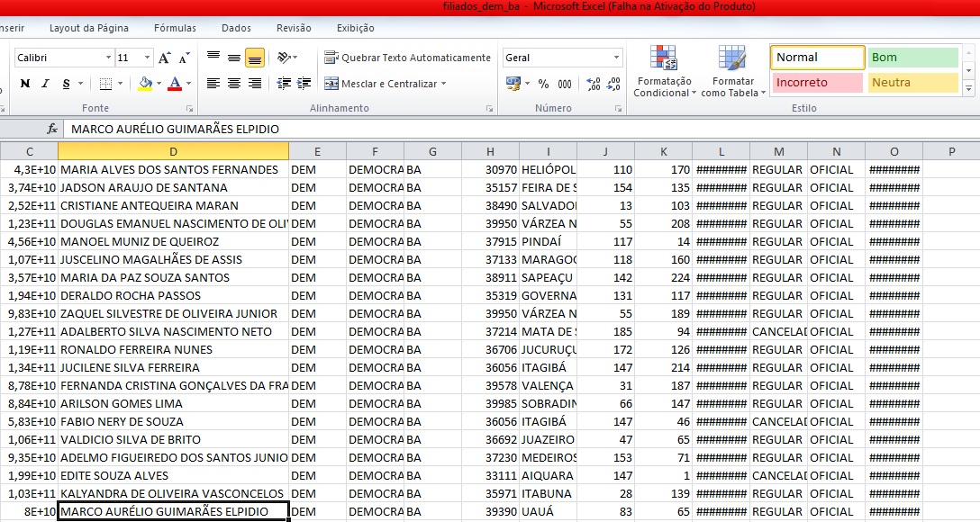This screenshot has height=522, width=980.
Task: Apply the Bom cell style
Action: tap(913, 58)
